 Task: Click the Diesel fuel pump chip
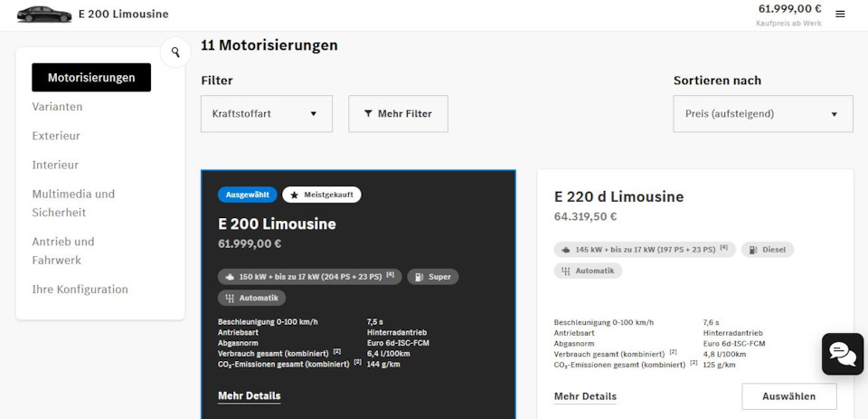coord(768,250)
